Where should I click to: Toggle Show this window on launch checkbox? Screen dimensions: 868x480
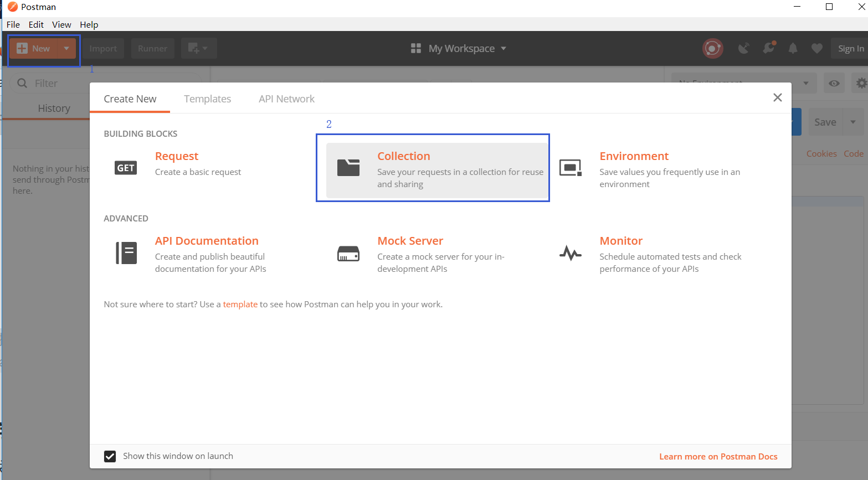110,456
